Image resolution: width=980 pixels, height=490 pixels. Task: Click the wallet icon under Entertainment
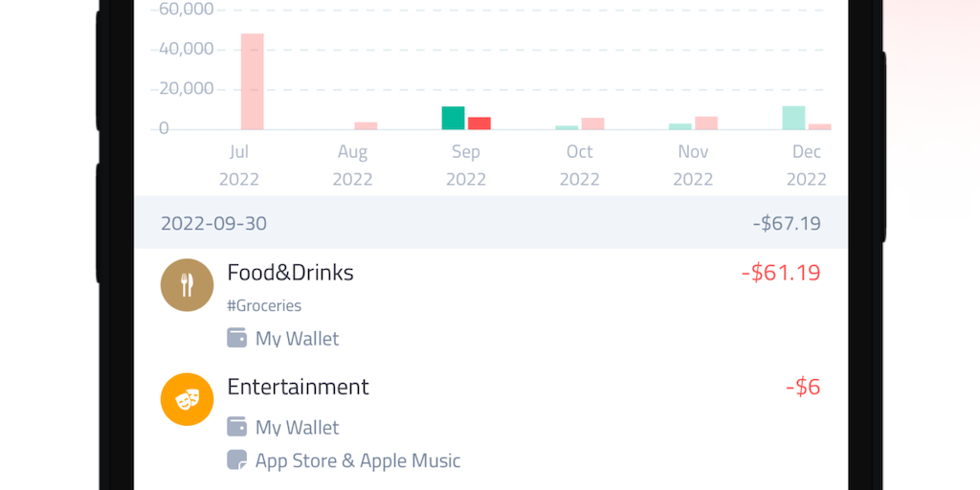pos(236,427)
